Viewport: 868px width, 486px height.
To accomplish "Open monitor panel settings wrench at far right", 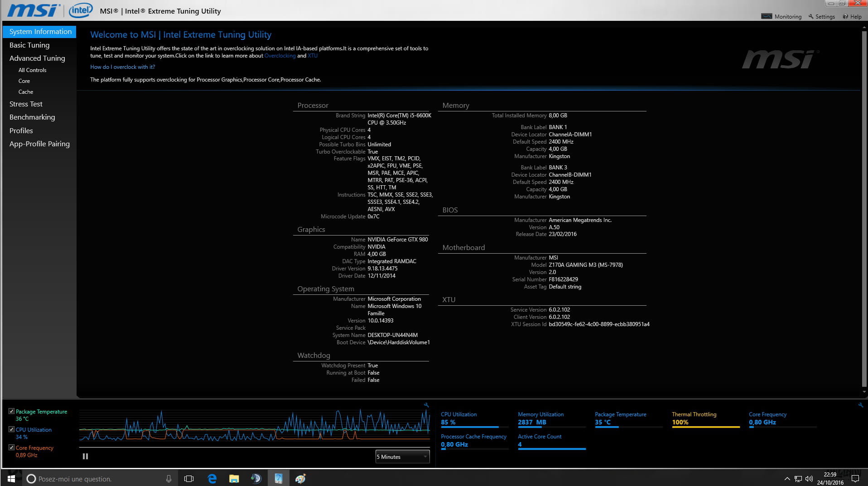I will pos(860,405).
